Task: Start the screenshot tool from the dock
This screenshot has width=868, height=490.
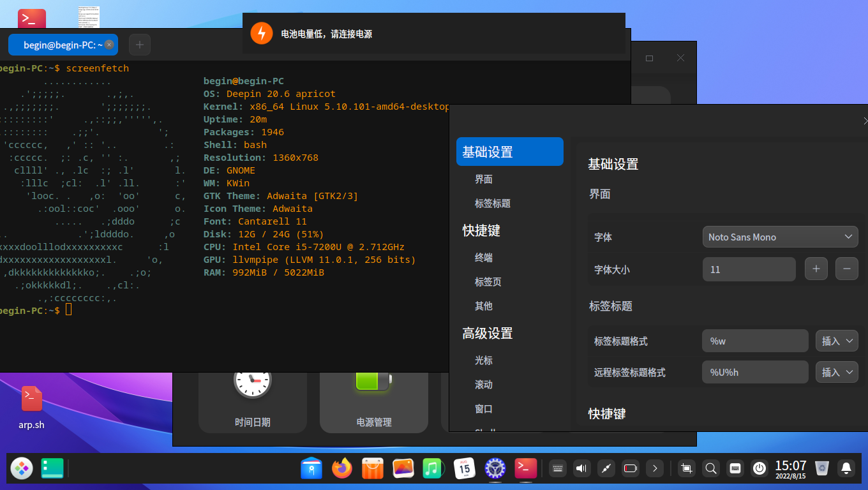Action: 687,468
